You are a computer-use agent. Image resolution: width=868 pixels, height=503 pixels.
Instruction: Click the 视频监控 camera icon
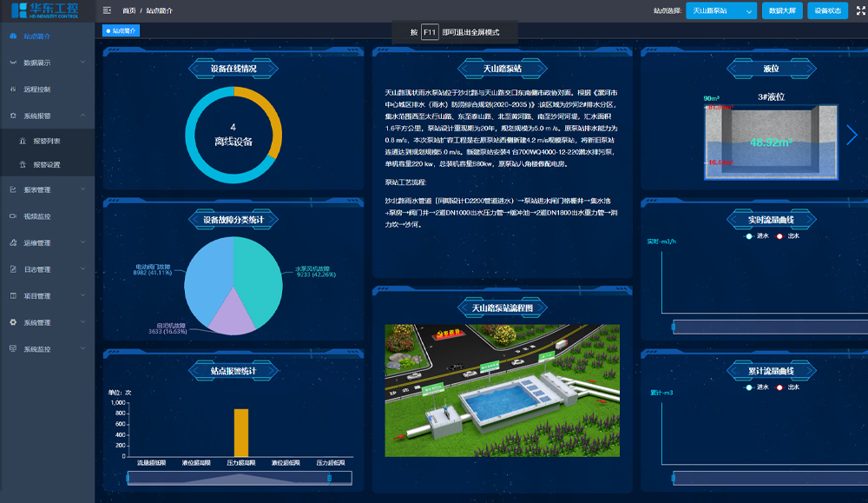point(12,216)
